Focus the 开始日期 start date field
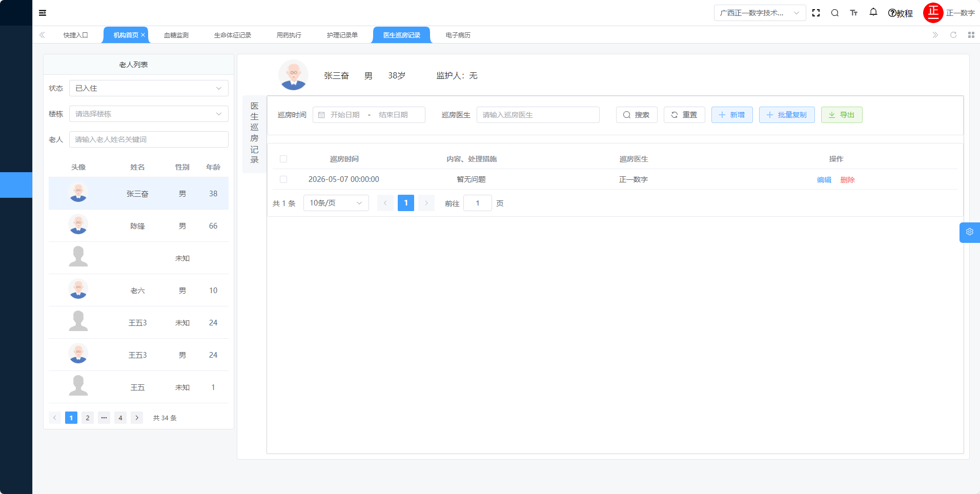 click(x=345, y=115)
